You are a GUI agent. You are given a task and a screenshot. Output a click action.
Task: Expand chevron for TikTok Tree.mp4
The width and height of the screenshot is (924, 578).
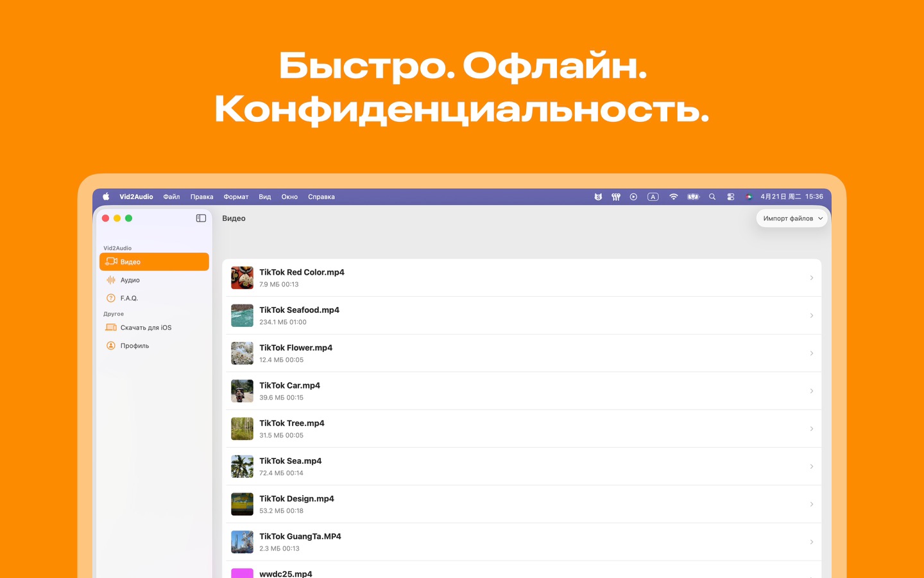point(812,429)
